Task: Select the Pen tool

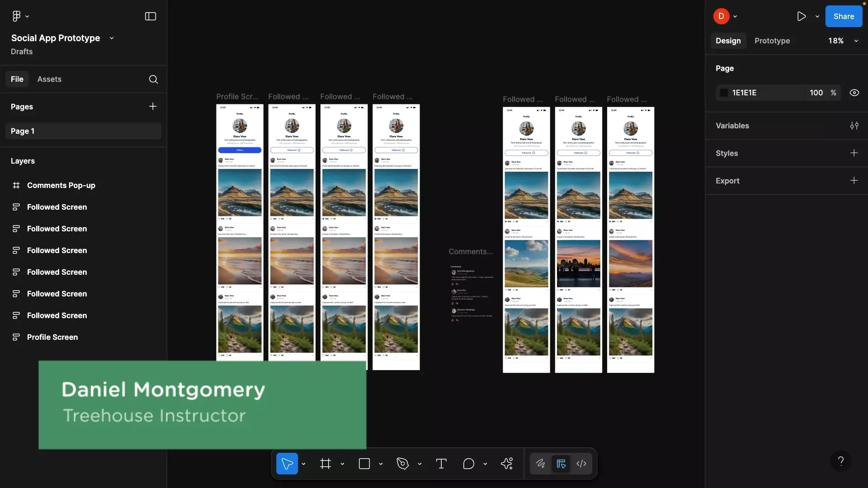Action: tap(402, 464)
